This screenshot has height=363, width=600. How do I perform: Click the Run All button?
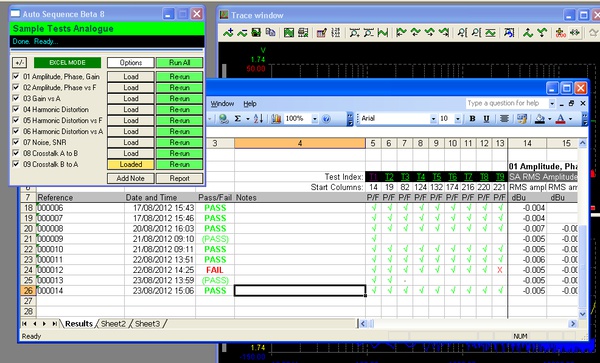pyautogui.click(x=179, y=63)
